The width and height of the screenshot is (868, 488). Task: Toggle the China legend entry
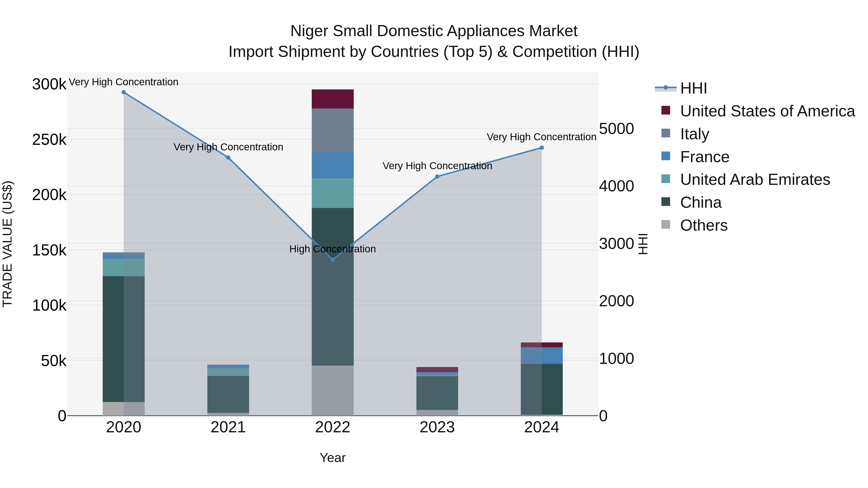point(691,202)
